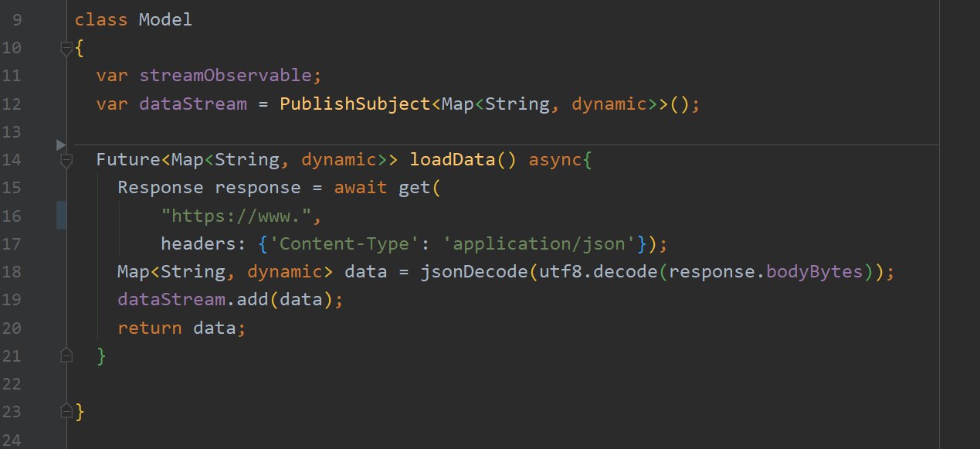Click line number 12 in the gutter
The height and width of the screenshot is (449, 980).
point(12,104)
